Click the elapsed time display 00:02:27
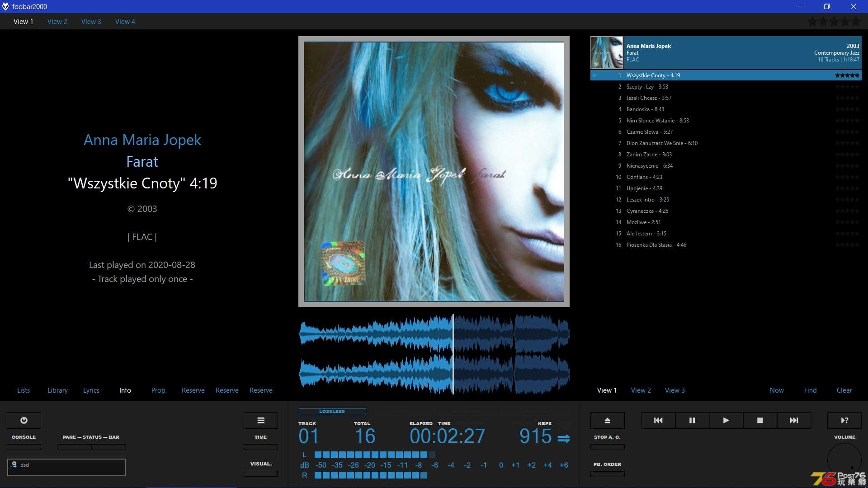 [x=447, y=436]
